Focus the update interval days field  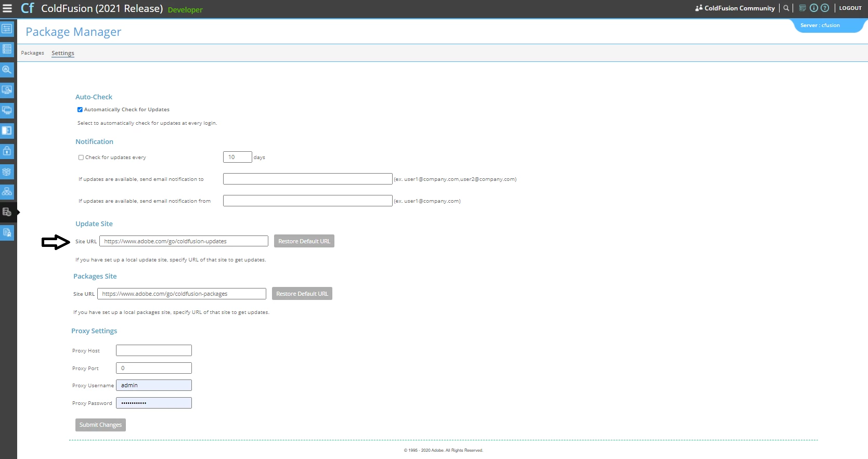pos(238,157)
